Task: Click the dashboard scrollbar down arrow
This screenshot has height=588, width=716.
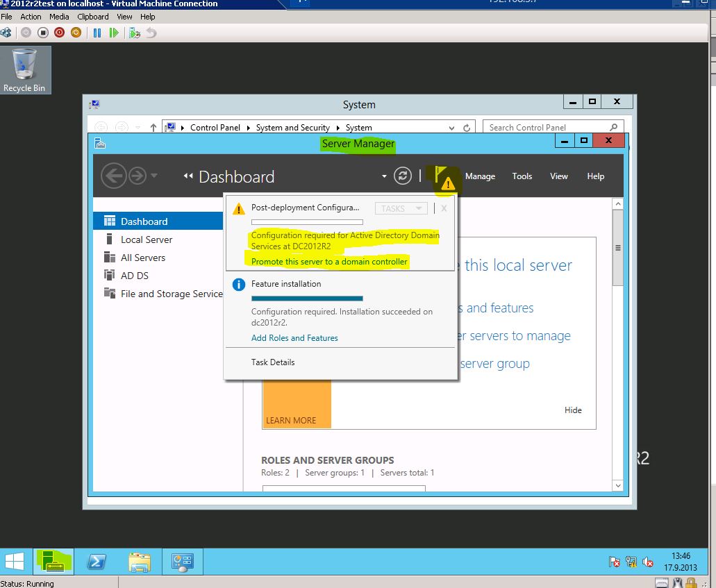Action: 618,485
